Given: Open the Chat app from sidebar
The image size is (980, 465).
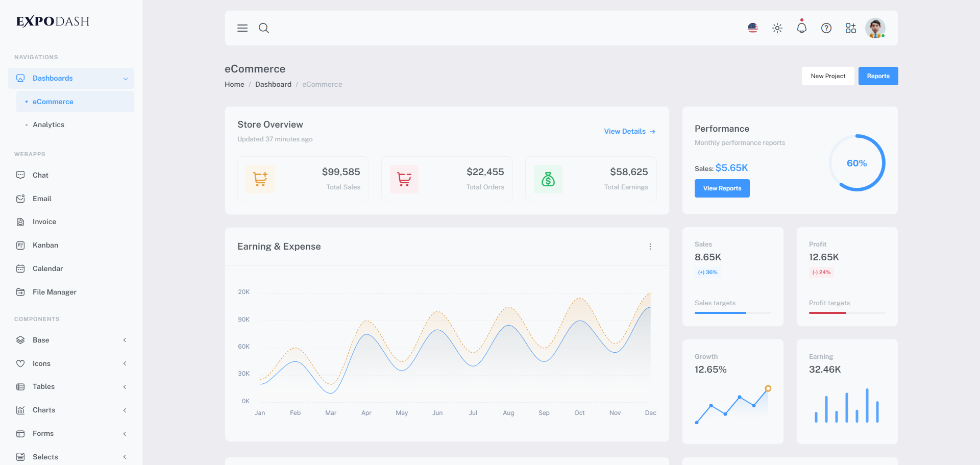Looking at the screenshot, I should (40, 175).
